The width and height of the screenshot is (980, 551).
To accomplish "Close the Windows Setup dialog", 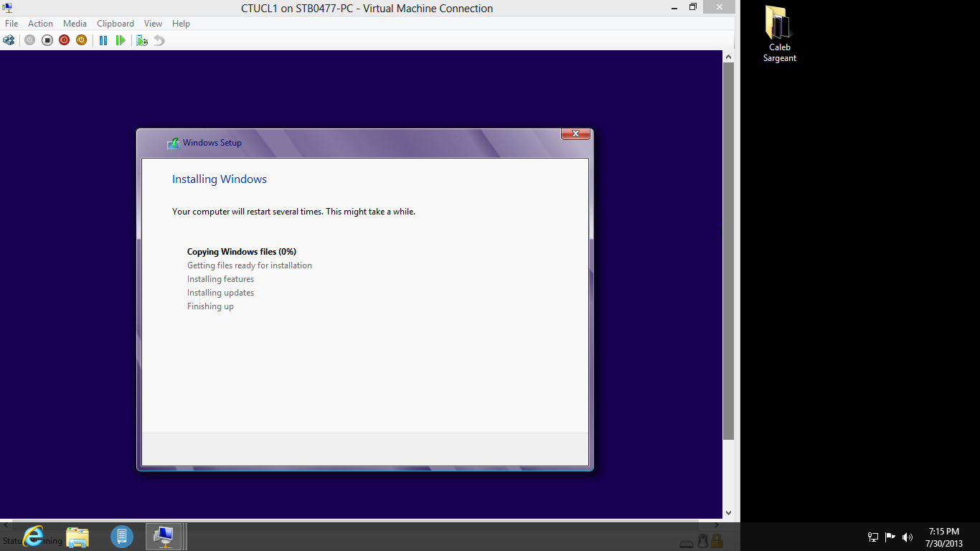I will [575, 133].
